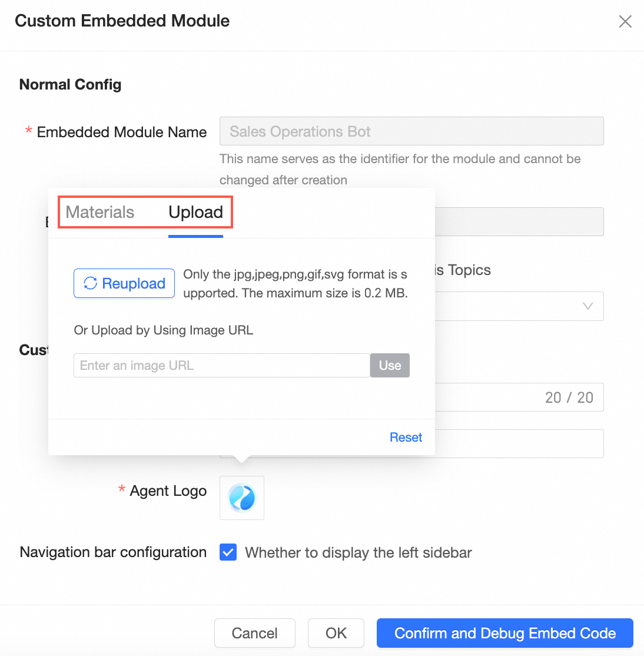644x656 pixels.
Task: Select the Upload tab
Action: [195, 212]
